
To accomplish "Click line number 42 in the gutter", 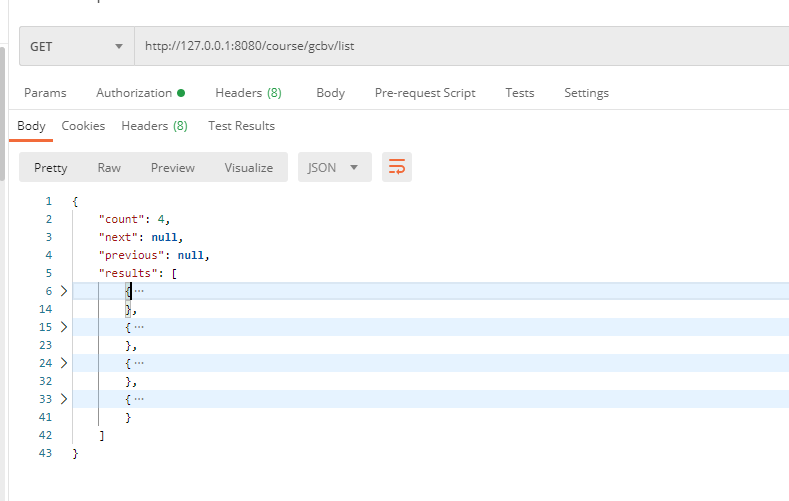I will 45,435.
